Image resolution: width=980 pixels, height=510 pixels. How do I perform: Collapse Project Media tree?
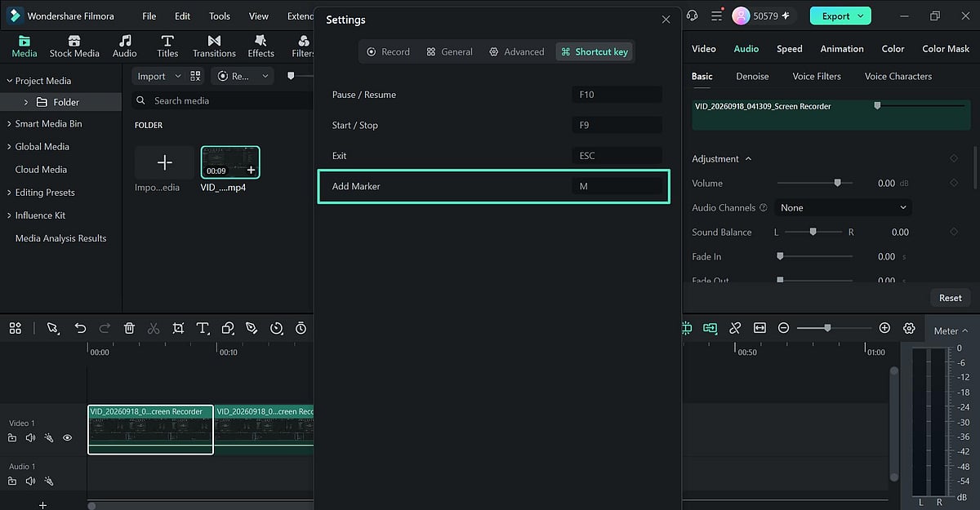[x=10, y=81]
